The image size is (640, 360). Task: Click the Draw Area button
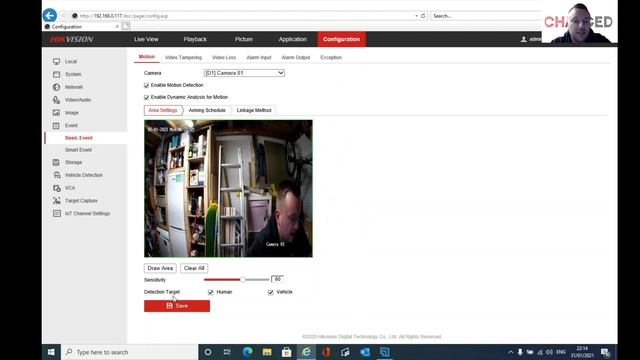(x=160, y=268)
